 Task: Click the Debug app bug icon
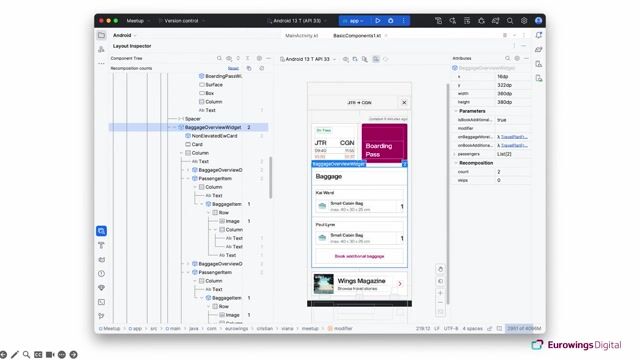pyautogui.click(x=391, y=20)
